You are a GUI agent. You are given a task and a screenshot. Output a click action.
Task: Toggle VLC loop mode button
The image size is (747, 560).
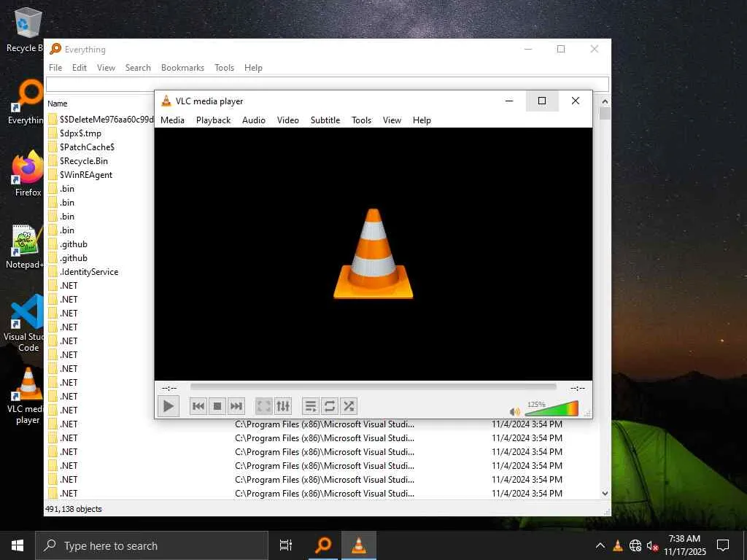(x=330, y=406)
